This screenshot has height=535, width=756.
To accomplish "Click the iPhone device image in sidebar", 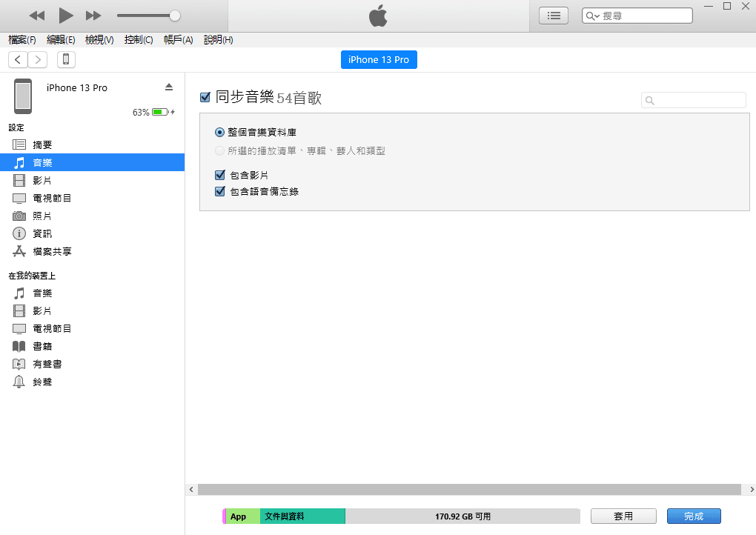I will [23, 96].
